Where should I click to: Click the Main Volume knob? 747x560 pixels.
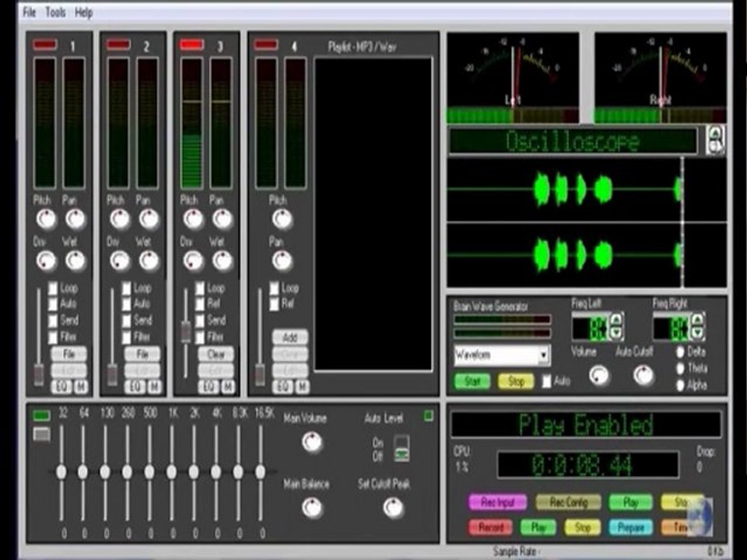pos(312,443)
